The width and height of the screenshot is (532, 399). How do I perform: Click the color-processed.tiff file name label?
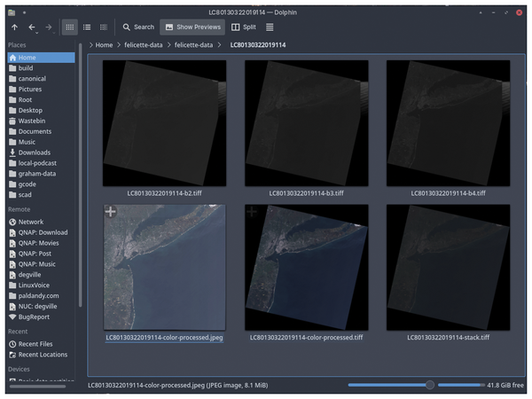[x=307, y=338]
